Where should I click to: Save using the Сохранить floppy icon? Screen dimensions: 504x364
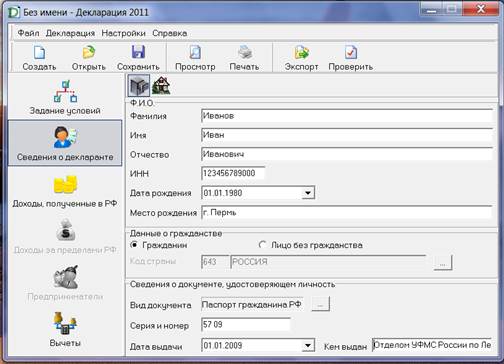click(138, 53)
